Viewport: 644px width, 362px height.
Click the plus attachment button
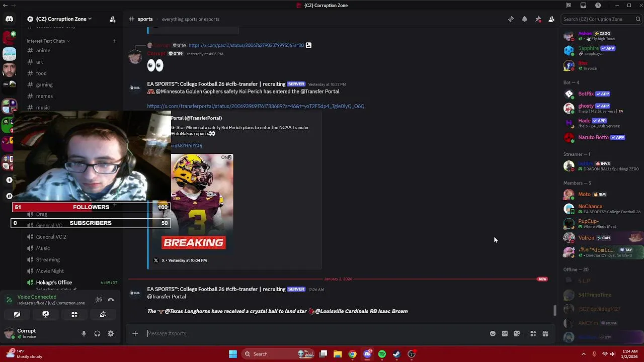click(135, 333)
